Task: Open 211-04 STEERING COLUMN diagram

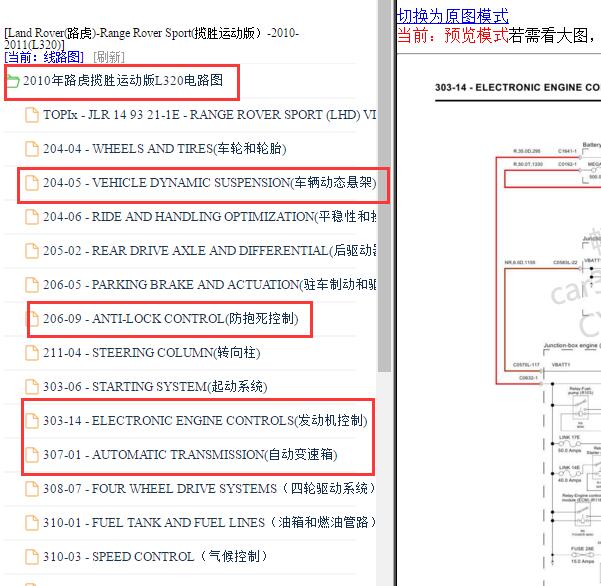Action: 152,353
